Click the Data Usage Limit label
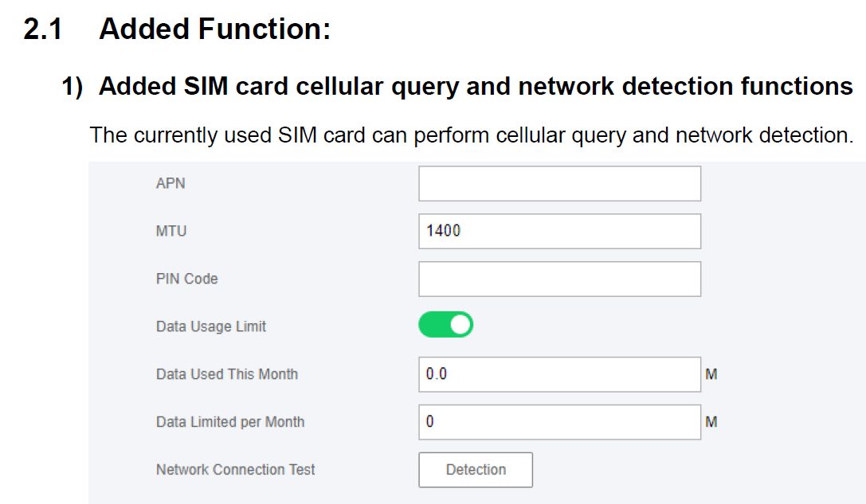866x504 pixels. (x=211, y=326)
